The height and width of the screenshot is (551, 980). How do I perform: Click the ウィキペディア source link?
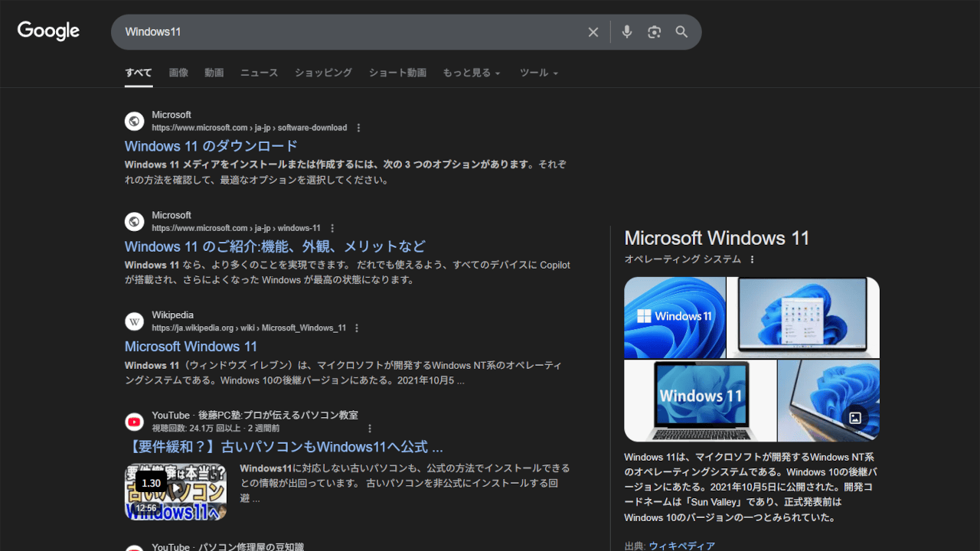pyautogui.click(x=681, y=546)
